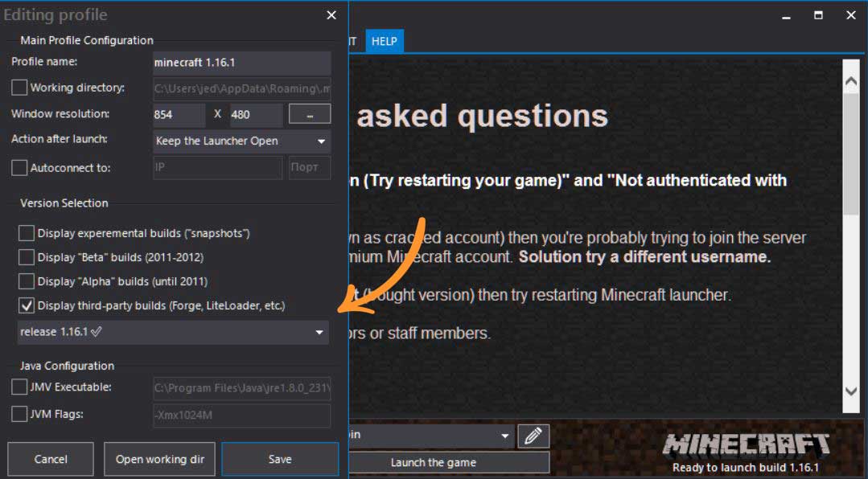Click the Profile name text field
Image resolution: width=868 pixels, height=479 pixels.
(241, 63)
